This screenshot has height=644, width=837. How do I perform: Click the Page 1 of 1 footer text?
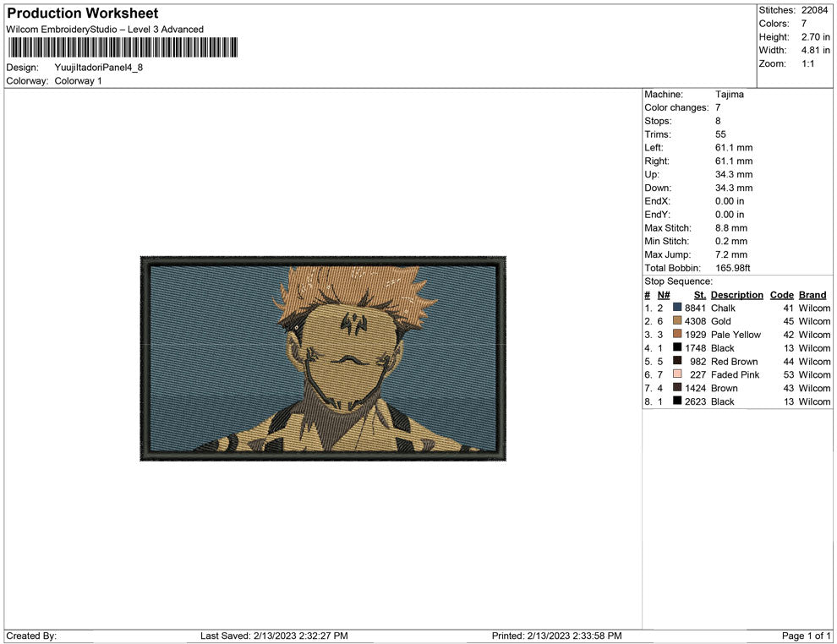click(806, 636)
